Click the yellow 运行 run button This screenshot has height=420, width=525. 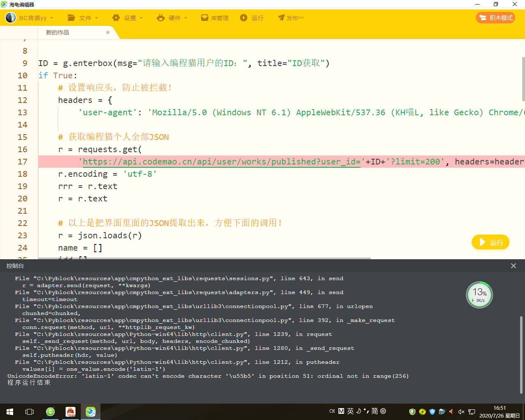pyautogui.click(x=491, y=242)
